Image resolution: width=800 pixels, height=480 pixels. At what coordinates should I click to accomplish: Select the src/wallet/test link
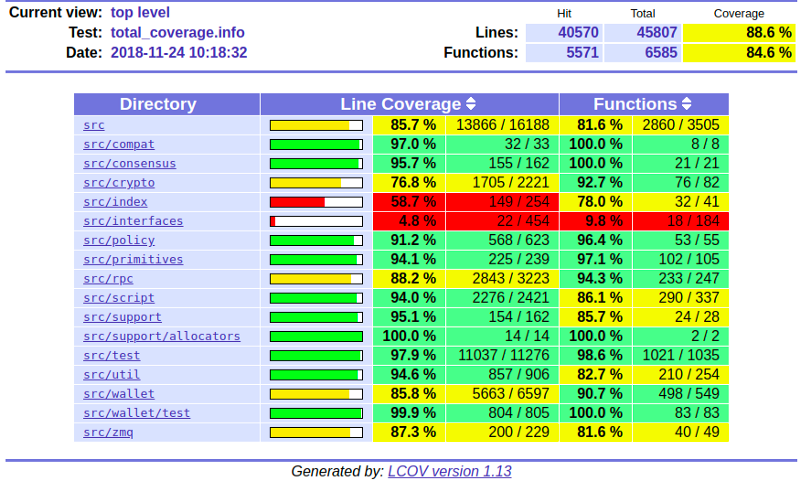coord(137,413)
